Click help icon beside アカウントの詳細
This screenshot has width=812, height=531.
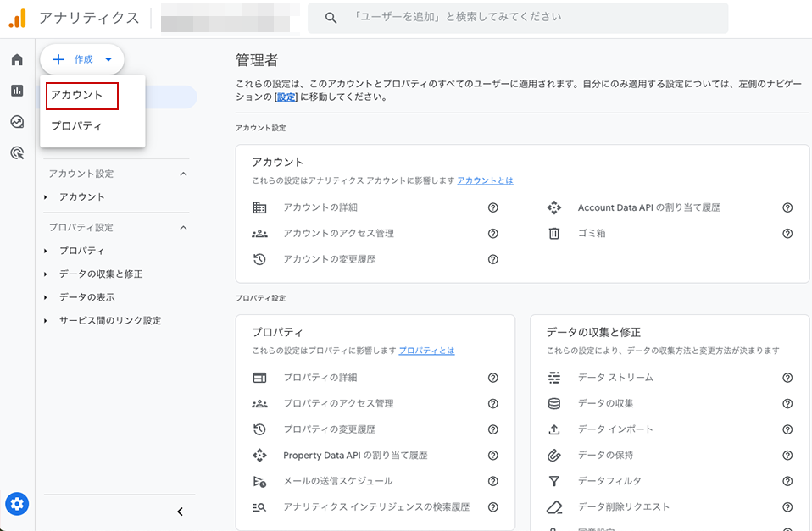click(x=492, y=207)
